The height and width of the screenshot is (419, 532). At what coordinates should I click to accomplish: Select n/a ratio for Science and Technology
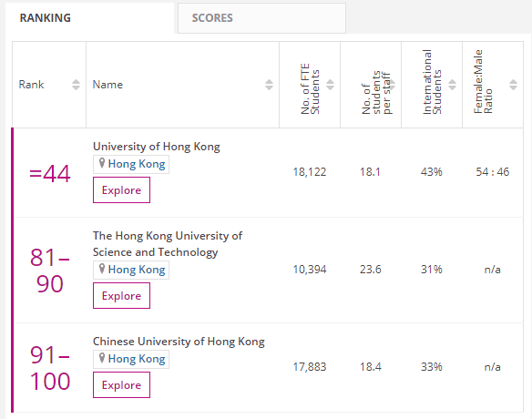492,270
